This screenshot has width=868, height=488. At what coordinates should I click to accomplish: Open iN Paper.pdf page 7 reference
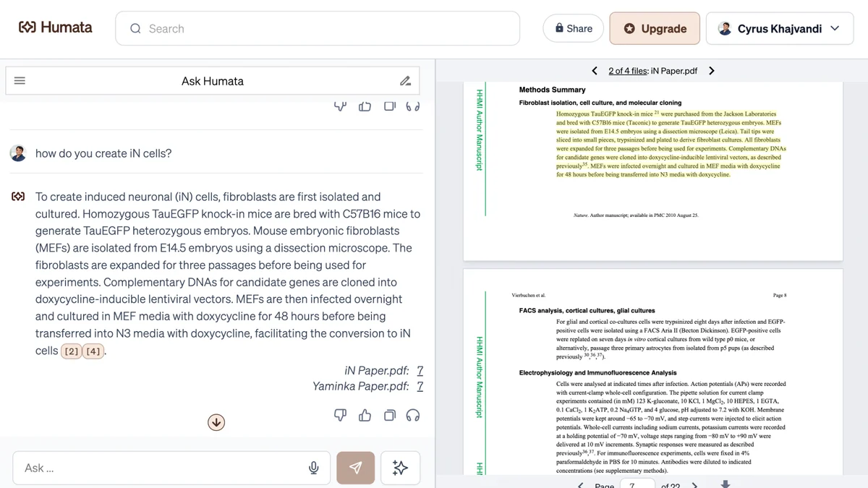420,370
